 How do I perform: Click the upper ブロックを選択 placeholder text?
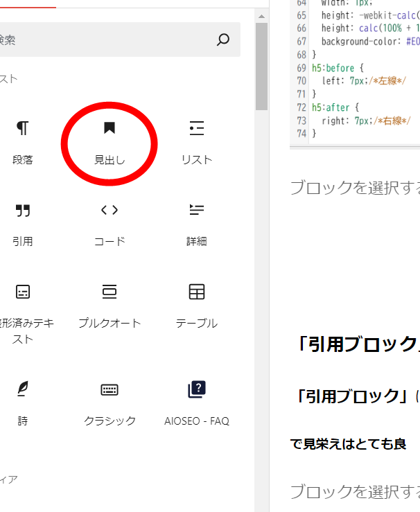point(355,187)
